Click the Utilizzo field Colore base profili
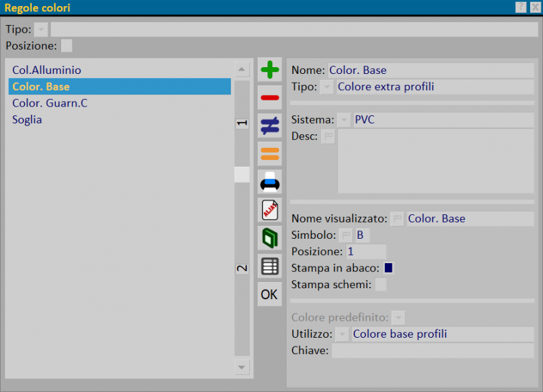The image size is (543, 392). pos(443,334)
